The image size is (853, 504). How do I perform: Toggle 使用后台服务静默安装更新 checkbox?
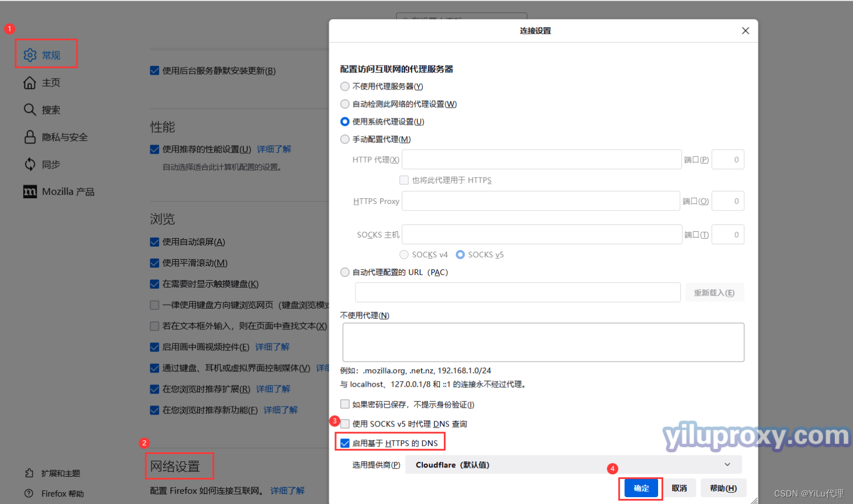tap(154, 71)
